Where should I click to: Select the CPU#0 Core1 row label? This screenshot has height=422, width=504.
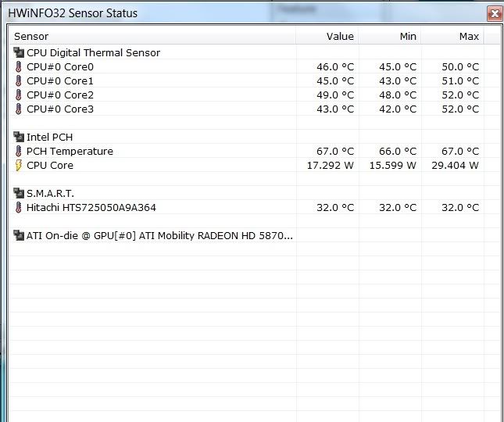pyautogui.click(x=60, y=81)
